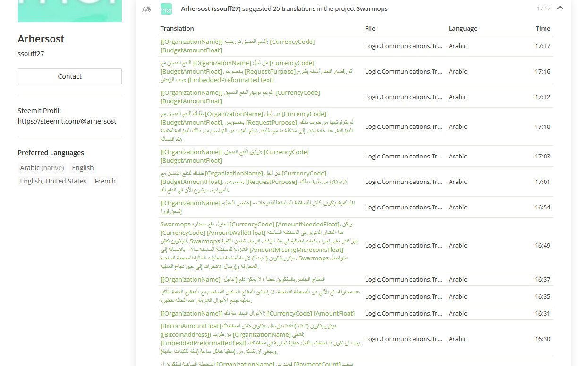
Task: Click the 16:37 time cell
Action: coord(543,279)
